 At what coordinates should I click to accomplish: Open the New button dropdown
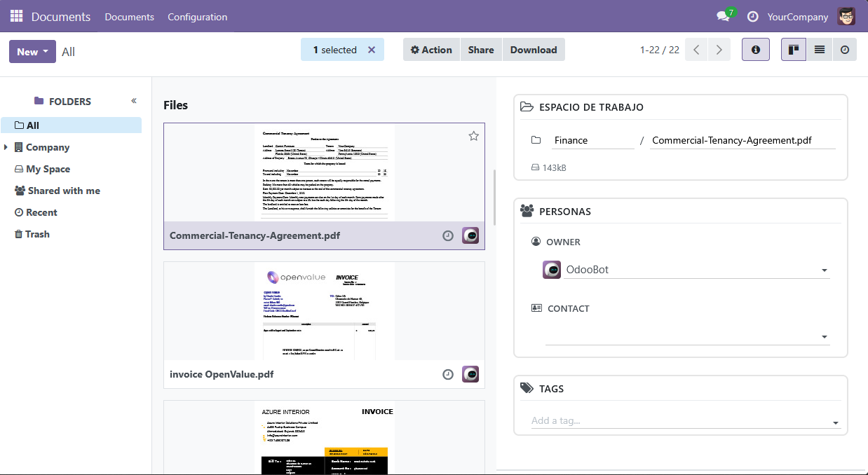[x=32, y=52]
